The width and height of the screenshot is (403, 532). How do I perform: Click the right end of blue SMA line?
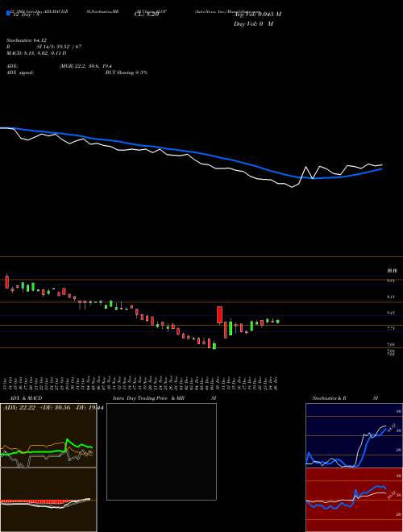[x=381, y=169]
